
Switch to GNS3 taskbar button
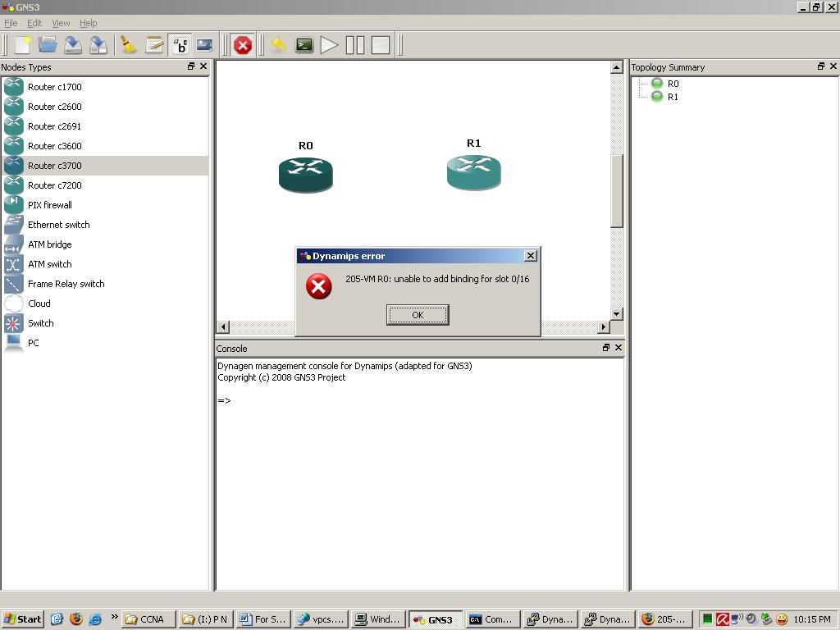click(436, 619)
